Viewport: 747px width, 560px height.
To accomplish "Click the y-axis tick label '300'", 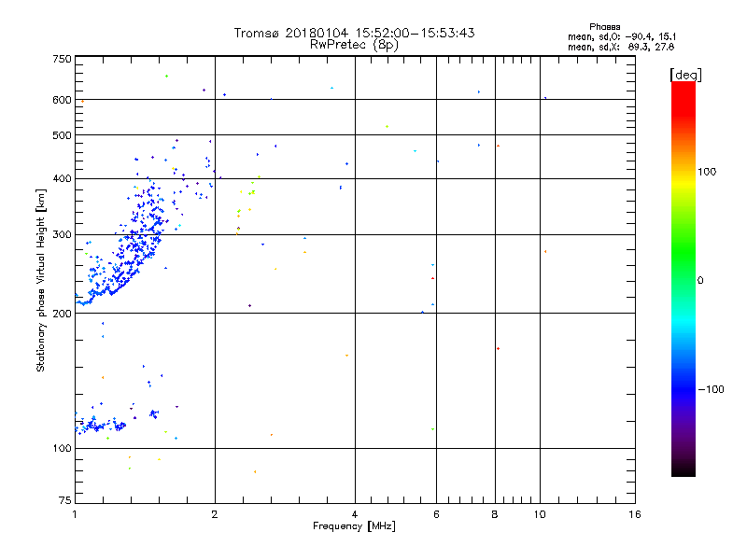I will tap(62, 235).
